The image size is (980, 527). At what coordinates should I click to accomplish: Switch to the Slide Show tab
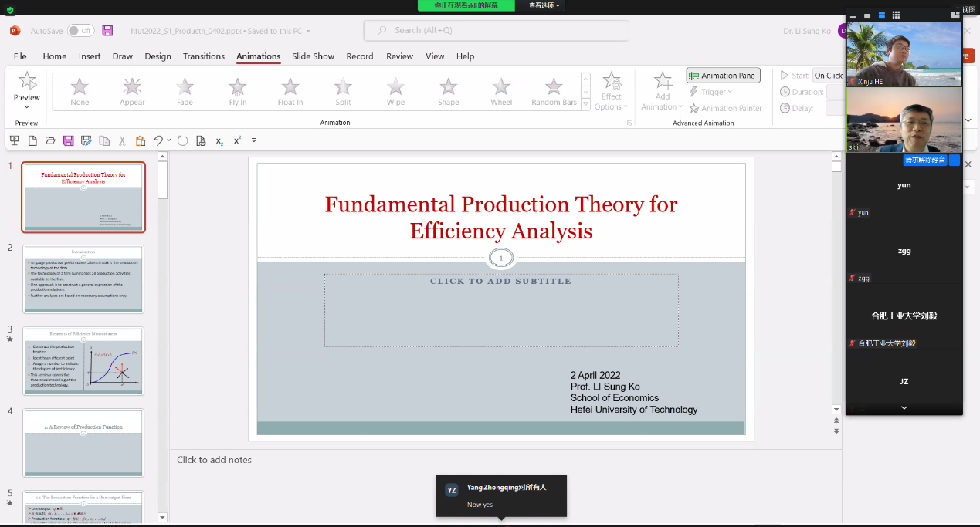tap(313, 56)
